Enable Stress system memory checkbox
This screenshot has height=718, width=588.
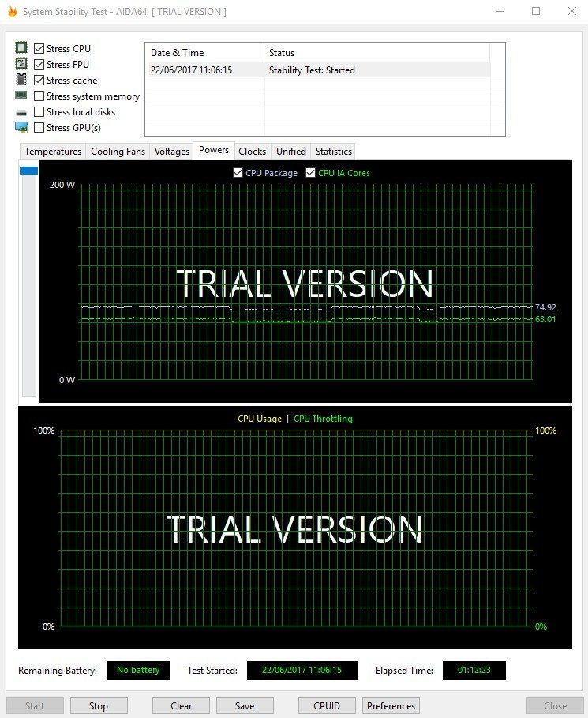pos(39,96)
